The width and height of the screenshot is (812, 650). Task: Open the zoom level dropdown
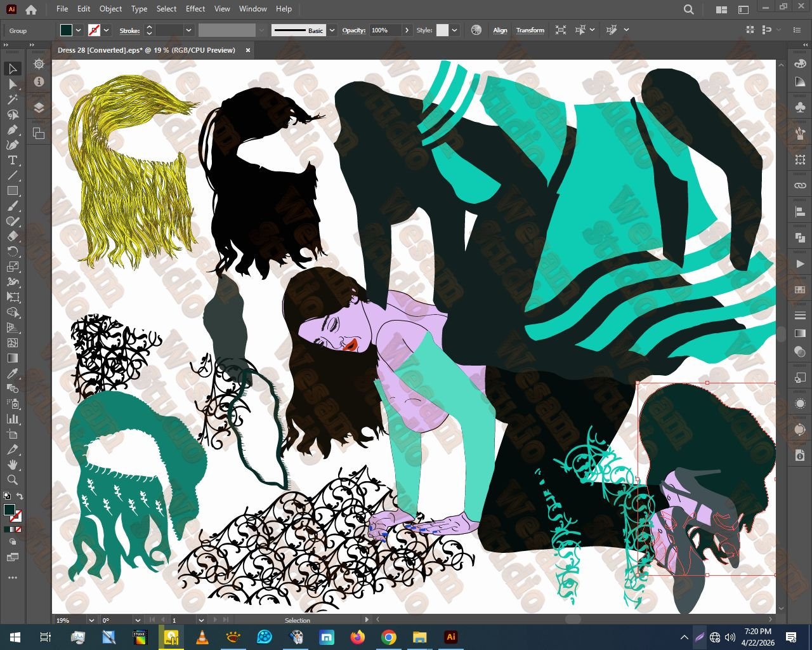pyautogui.click(x=91, y=620)
